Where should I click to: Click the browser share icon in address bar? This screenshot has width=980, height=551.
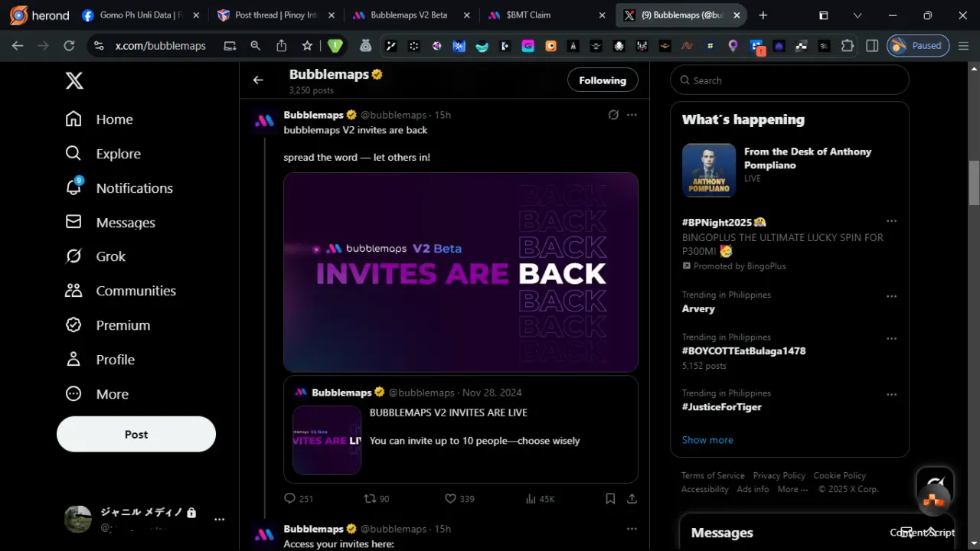tap(281, 46)
